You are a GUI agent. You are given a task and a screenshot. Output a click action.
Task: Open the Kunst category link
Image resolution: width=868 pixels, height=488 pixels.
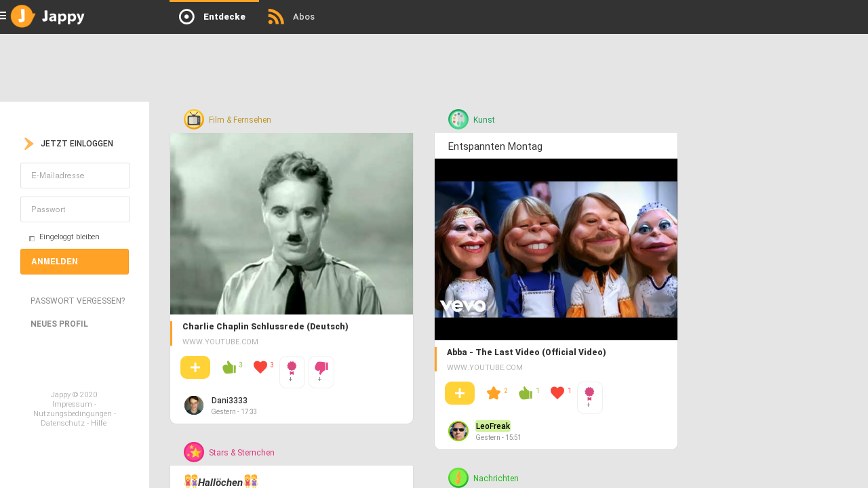(x=484, y=120)
